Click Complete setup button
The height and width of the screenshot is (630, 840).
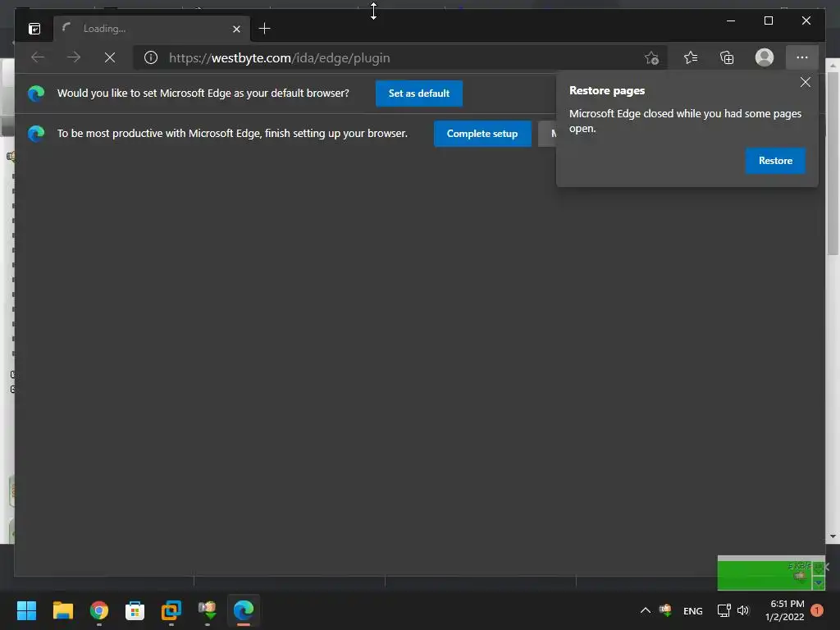tap(482, 134)
